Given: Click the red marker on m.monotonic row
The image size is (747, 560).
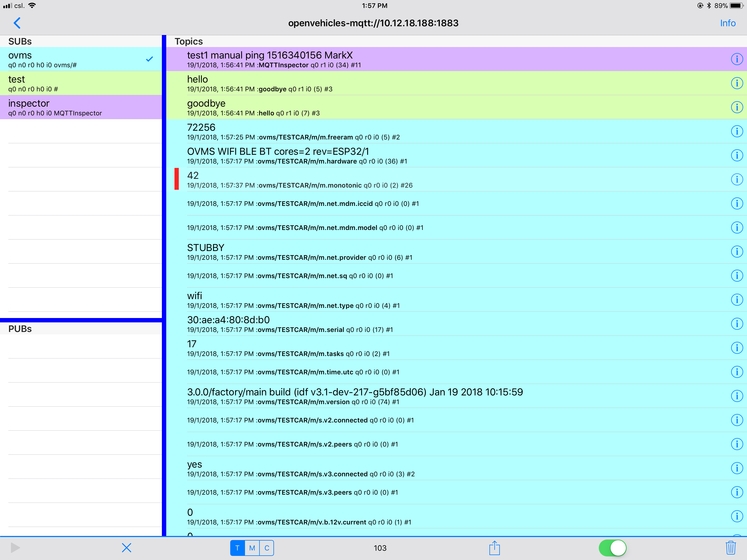Looking at the screenshot, I should pos(177,179).
